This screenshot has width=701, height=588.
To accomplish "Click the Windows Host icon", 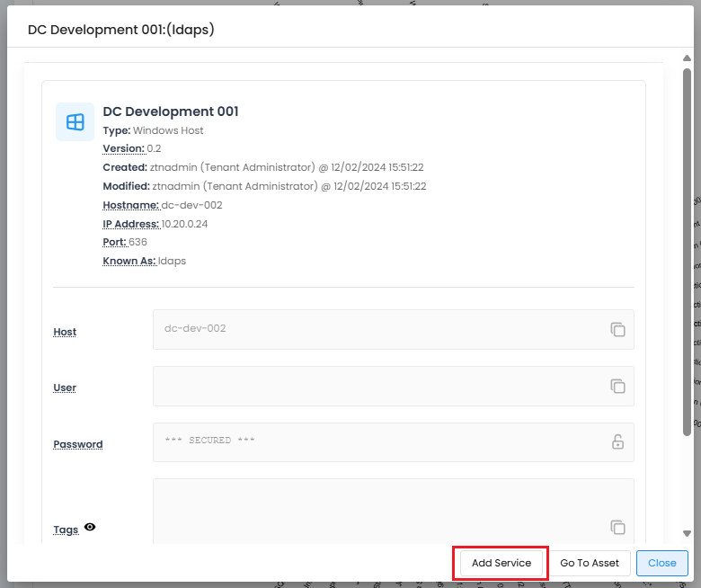I will coord(75,121).
